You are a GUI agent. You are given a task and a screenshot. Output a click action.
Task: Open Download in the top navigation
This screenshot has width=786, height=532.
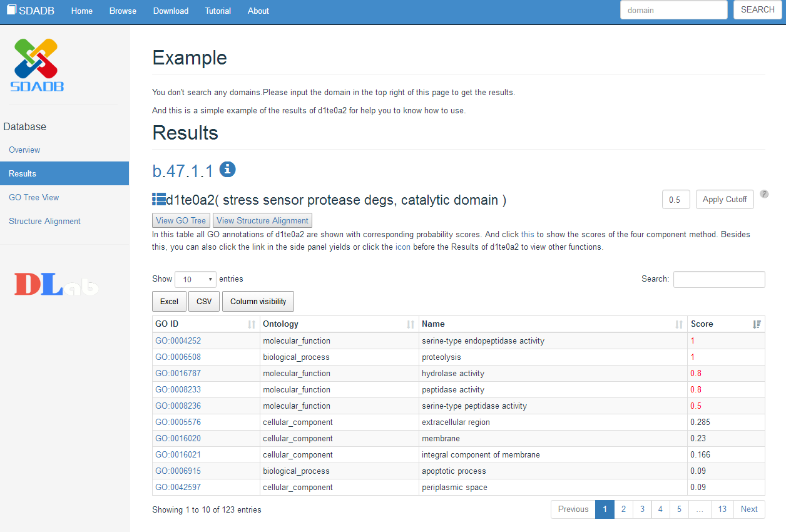[171, 11]
